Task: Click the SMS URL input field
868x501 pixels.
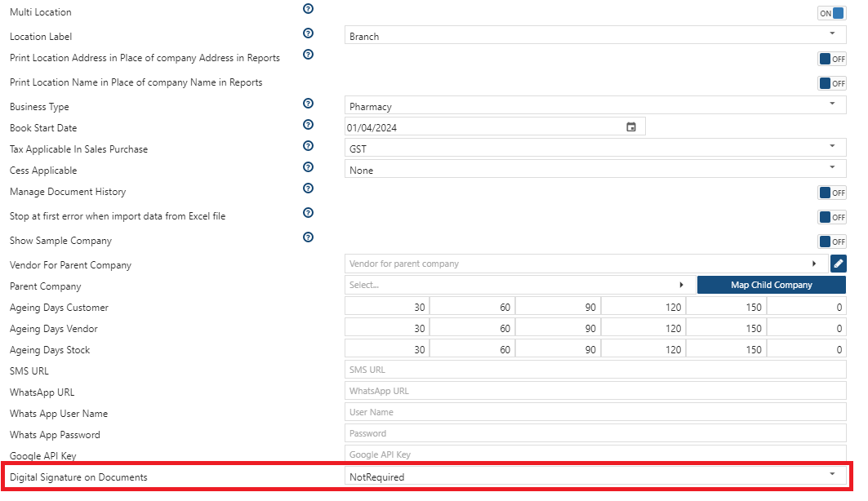Action: [x=595, y=370]
